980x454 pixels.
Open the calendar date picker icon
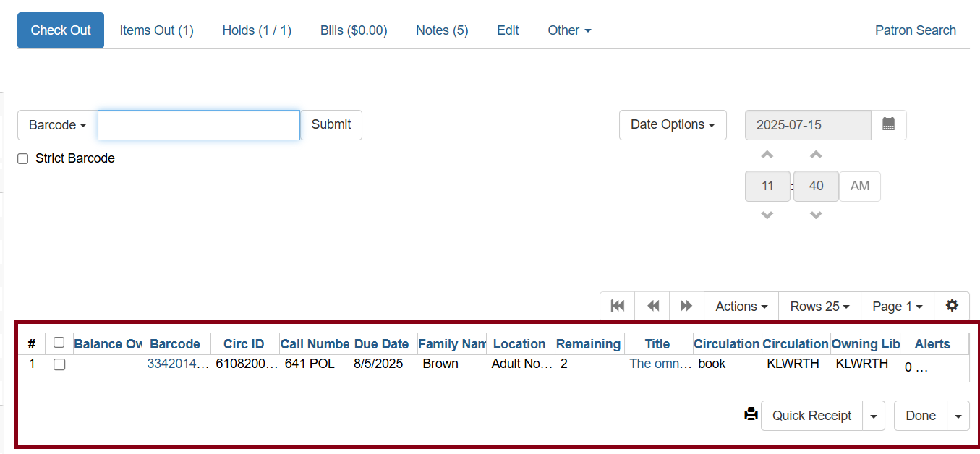click(888, 125)
